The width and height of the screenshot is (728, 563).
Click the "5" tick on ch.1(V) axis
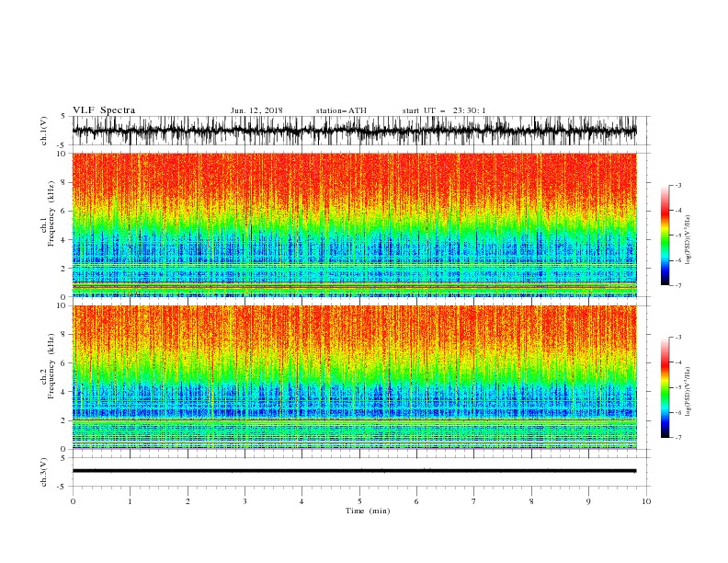(63, 116)
